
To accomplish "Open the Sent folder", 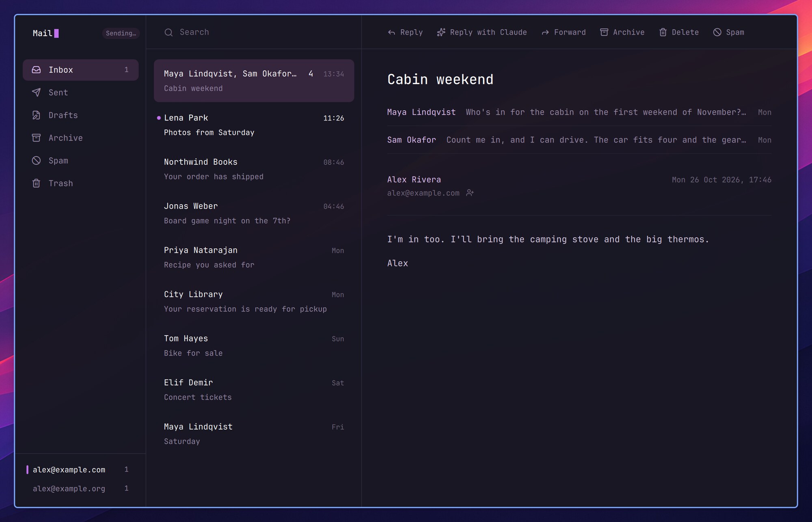I will click(x=80, y=93).
